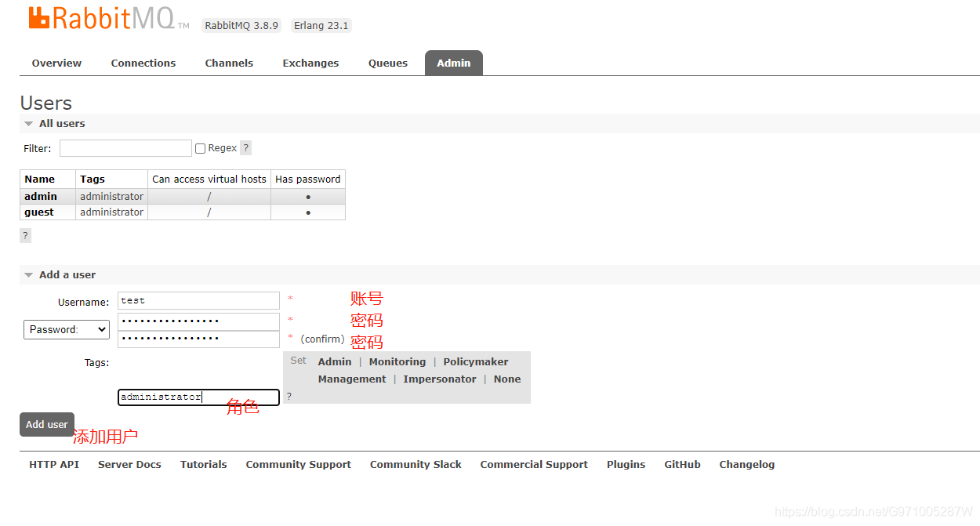Set the Monitoring tag for the new user
980x526 pixels.
click(x=397, y=361)
